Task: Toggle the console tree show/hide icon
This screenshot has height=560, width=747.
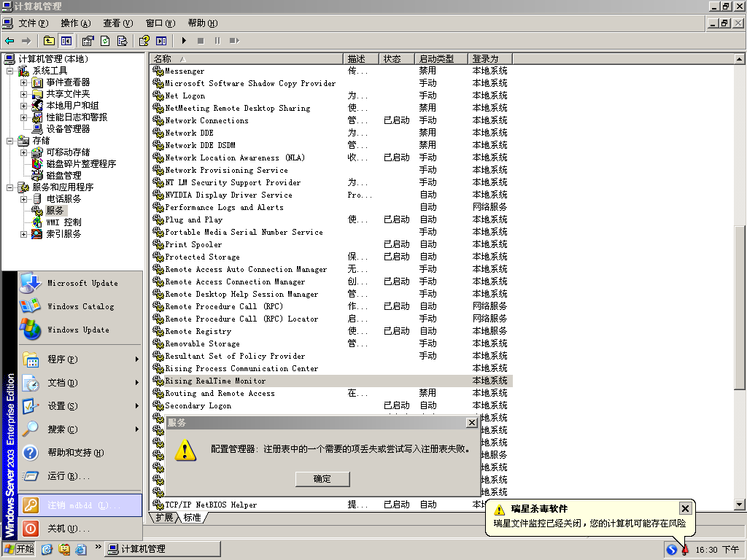Action: point(66,41)
